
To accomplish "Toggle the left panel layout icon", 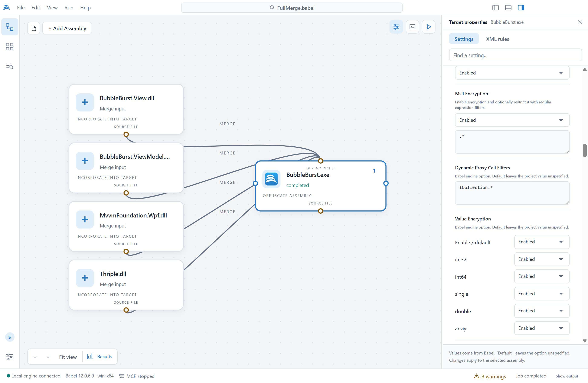I will 495,8.
